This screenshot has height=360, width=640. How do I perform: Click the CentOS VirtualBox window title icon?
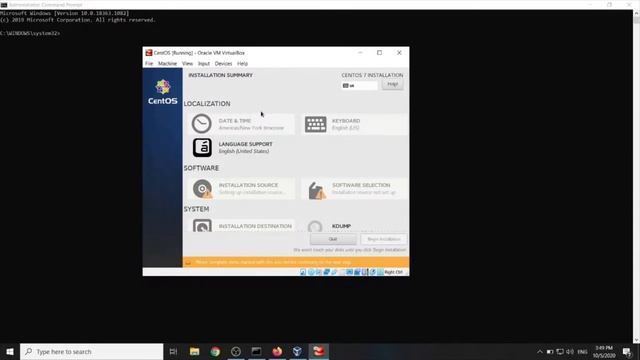[149, 53]
